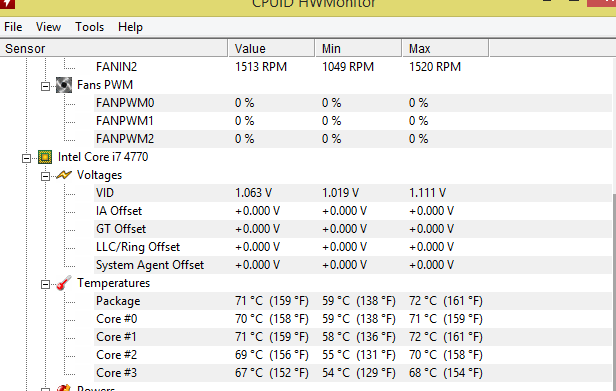This screenshot has width=616, height=391.
Task: Click the Value column header
Action: pos(271,48)
